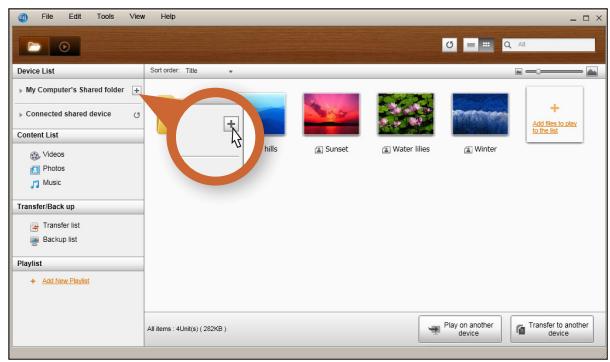The height and width of the screenshot is (362, 610).
Task: Select the Sunset photo thumbnail
Action: coord(331,114)
